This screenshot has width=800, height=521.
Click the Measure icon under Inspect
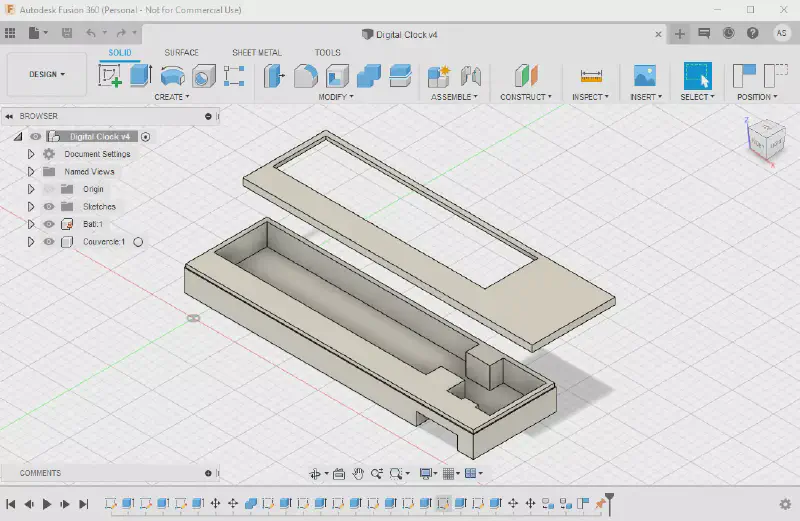click(x=591, y=76)
